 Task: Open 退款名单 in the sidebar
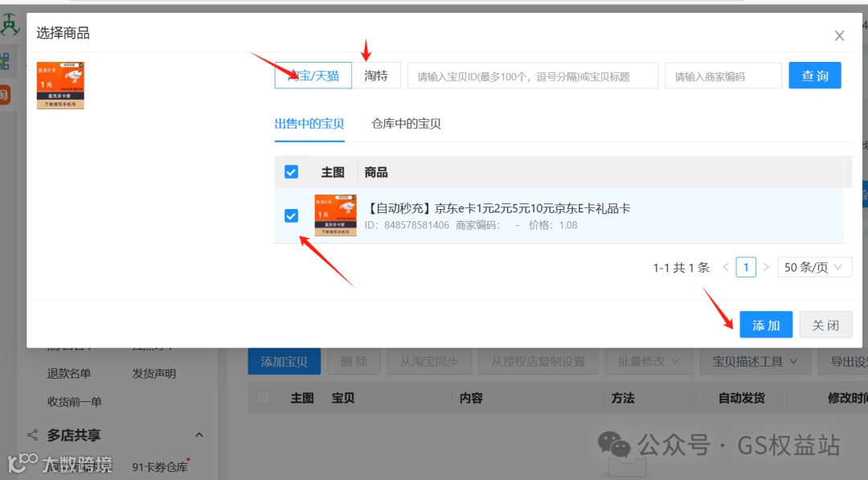pos(69,374)
